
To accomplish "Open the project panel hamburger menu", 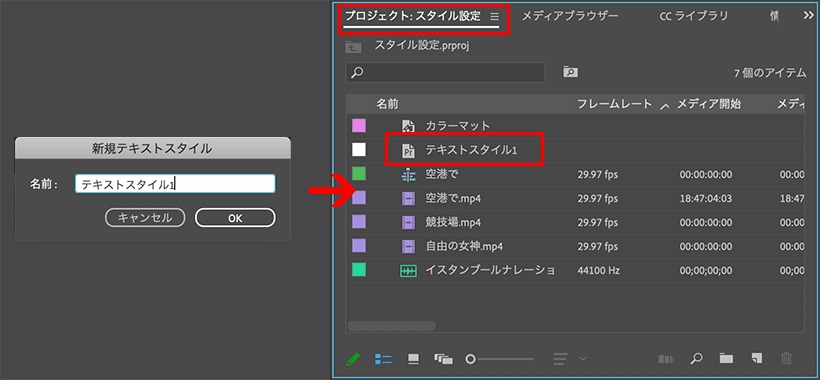I will coord(494,16).
